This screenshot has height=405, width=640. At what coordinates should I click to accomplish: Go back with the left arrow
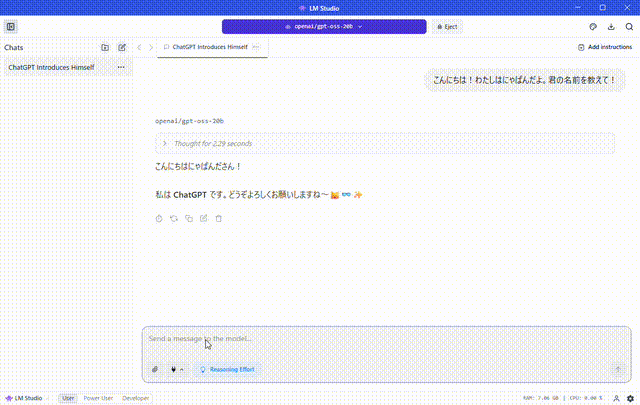[139, 47]
